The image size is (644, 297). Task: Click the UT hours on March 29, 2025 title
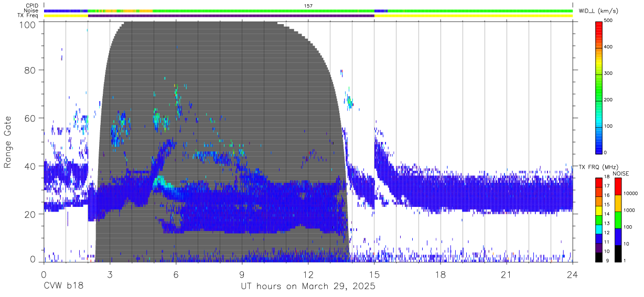308,287
